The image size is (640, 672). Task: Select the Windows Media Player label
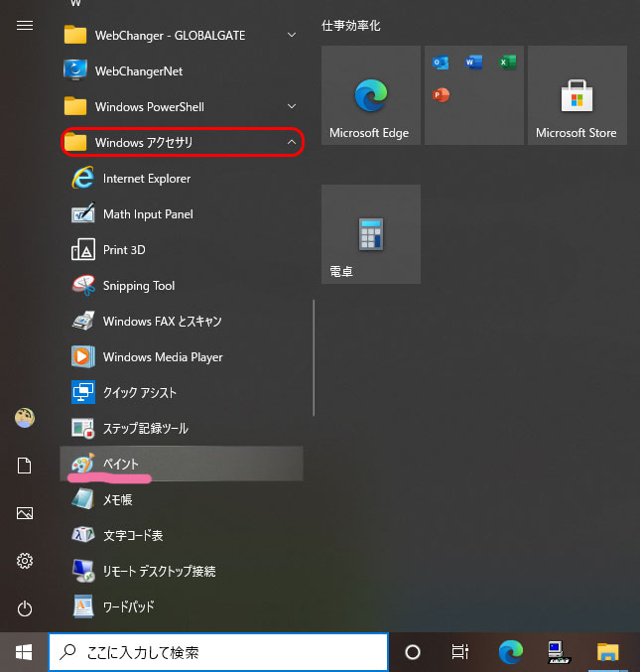(x=163, y=357)
